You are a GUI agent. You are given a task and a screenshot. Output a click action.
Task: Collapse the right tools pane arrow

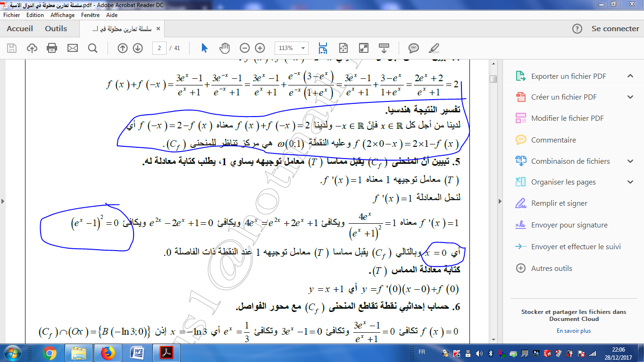click(500, 202)
